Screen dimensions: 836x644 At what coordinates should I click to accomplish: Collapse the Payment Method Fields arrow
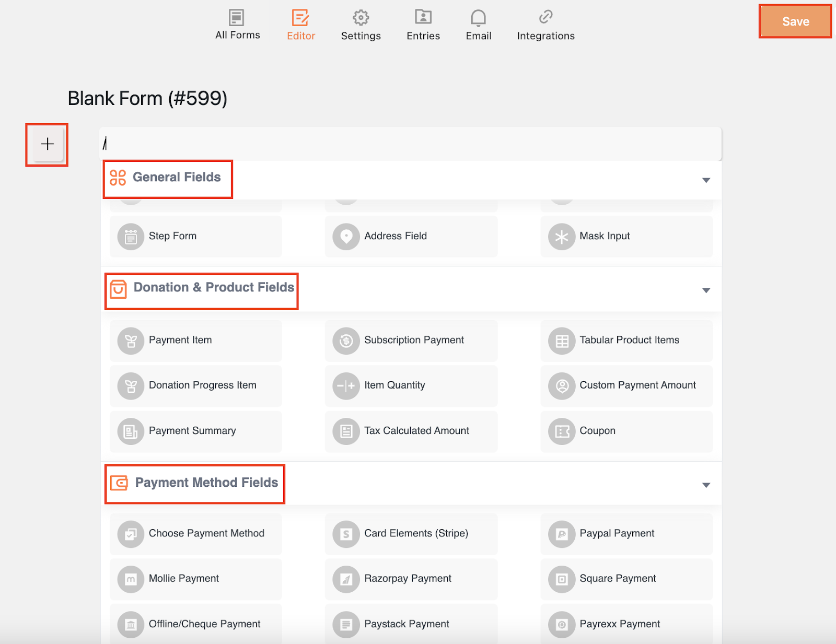pyautogui.click(x=706, y=485)
